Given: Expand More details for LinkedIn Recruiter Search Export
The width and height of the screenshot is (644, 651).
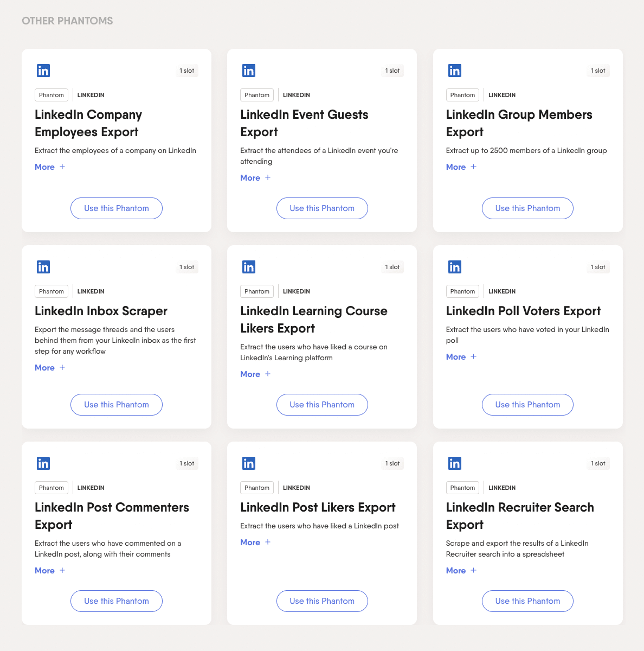Looking at the screenshot, I should click(x=461, y=570).
